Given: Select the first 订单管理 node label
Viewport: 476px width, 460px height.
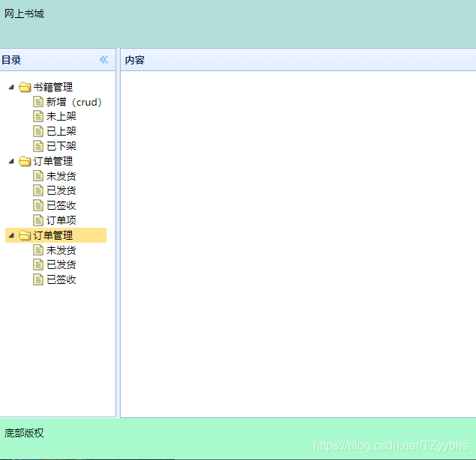Looking at the screenshot, I should pos(53,161).
